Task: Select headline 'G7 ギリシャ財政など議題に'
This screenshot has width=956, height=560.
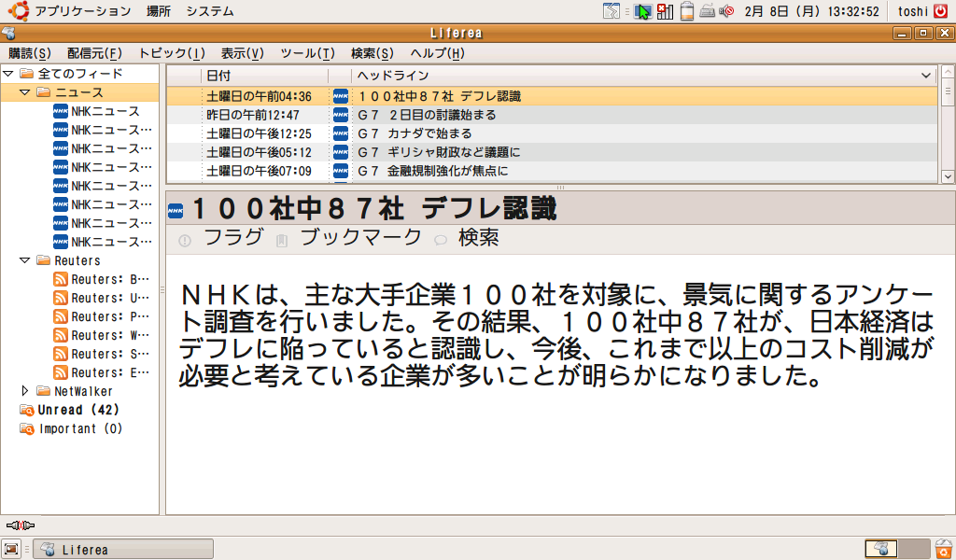Action: coord(439,152)
